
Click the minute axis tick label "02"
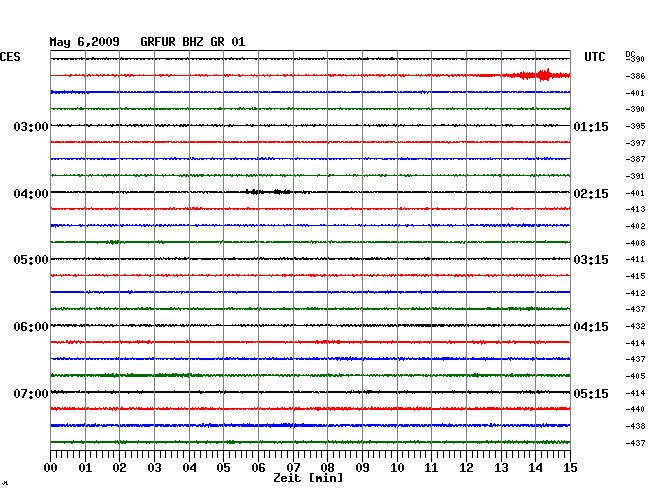pos(119,468)
